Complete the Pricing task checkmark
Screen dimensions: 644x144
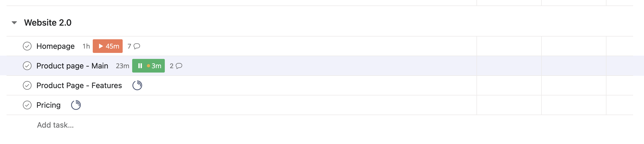click(27, 105)
